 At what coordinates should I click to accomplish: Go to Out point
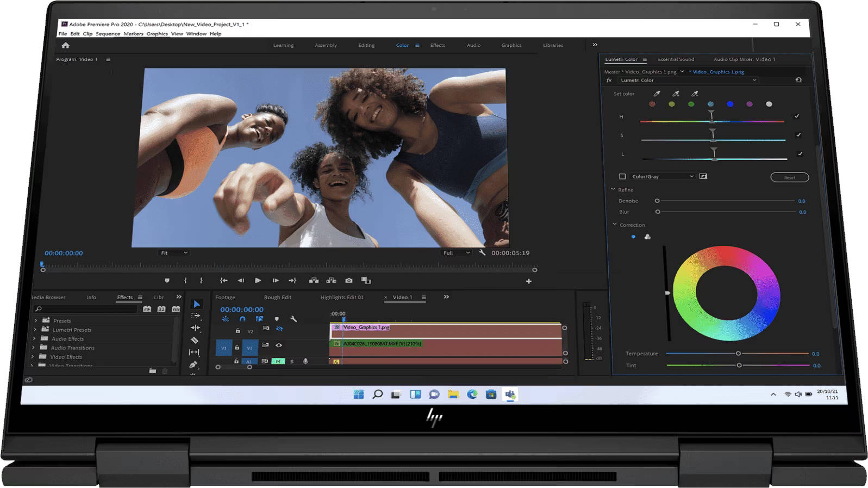292,281
